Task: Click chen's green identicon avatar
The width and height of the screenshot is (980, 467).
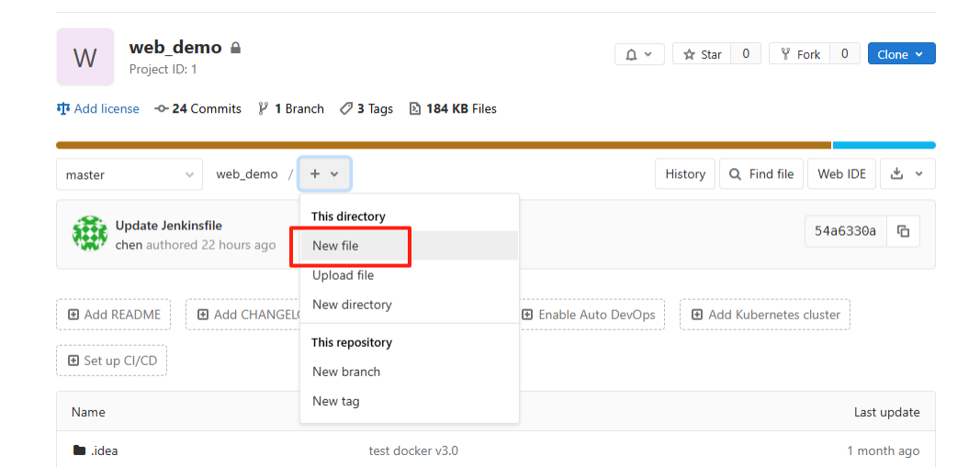Action: coord(90,234)
